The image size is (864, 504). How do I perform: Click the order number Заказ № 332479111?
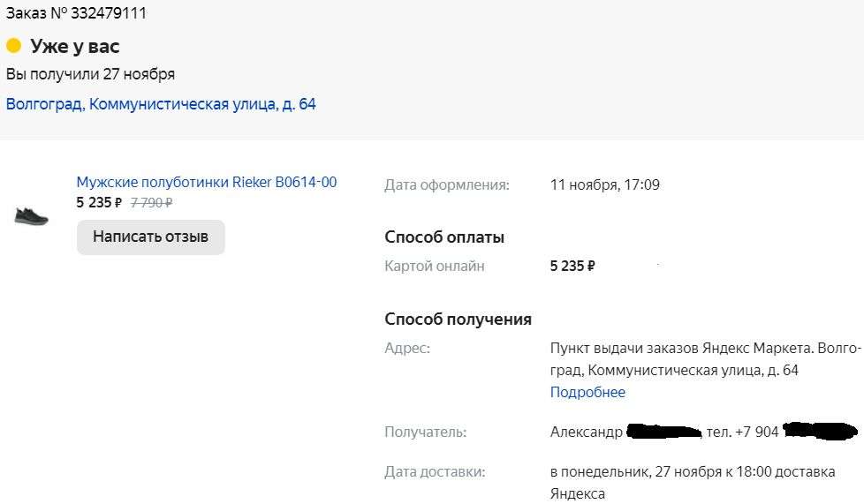(77, 13)
